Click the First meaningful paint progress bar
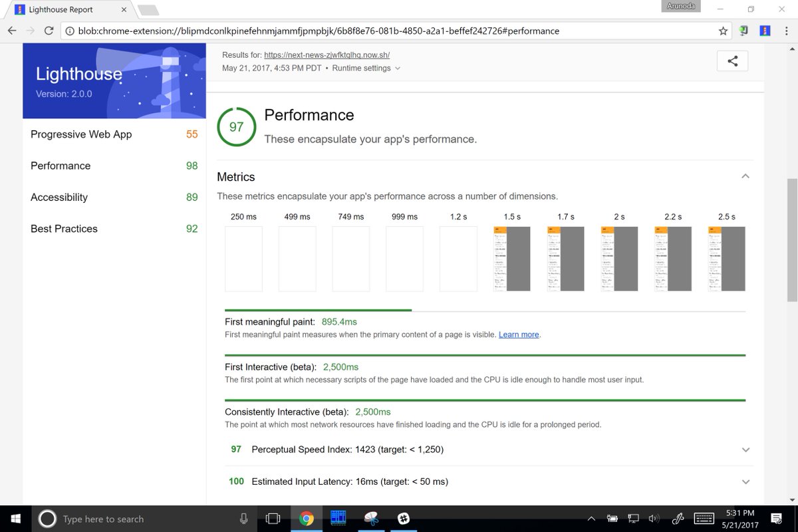Image resolution: width=798 pixels, height=532 pixels. pyautogui.click(x=485, y=310)
